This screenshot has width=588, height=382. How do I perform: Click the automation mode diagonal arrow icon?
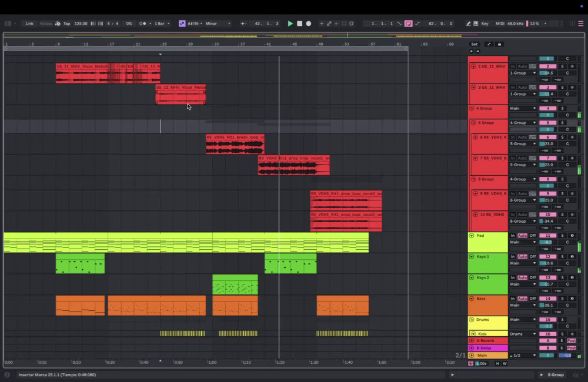coord(489,44)
